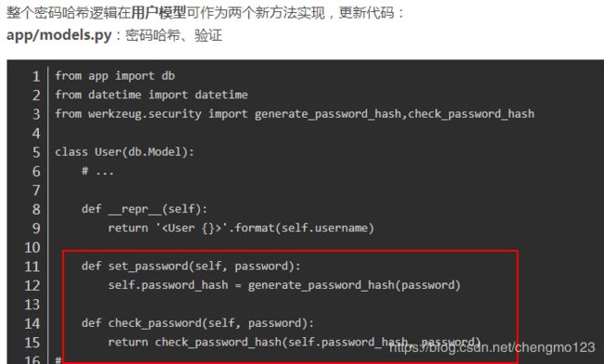The height and width of the screenshot is (364, 604).
Task: Click the bold app/models.py filename text
Action: pyautogui.click(x=59, y=35)
